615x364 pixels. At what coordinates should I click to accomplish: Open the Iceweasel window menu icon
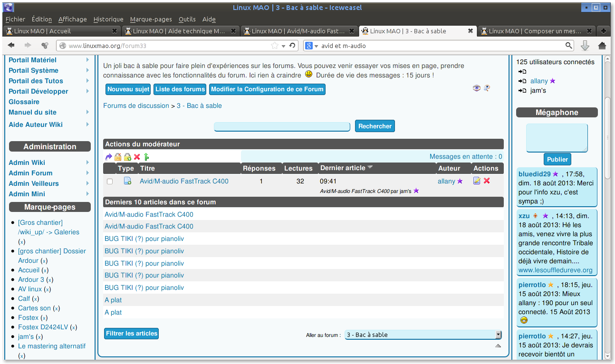[9, 7]
